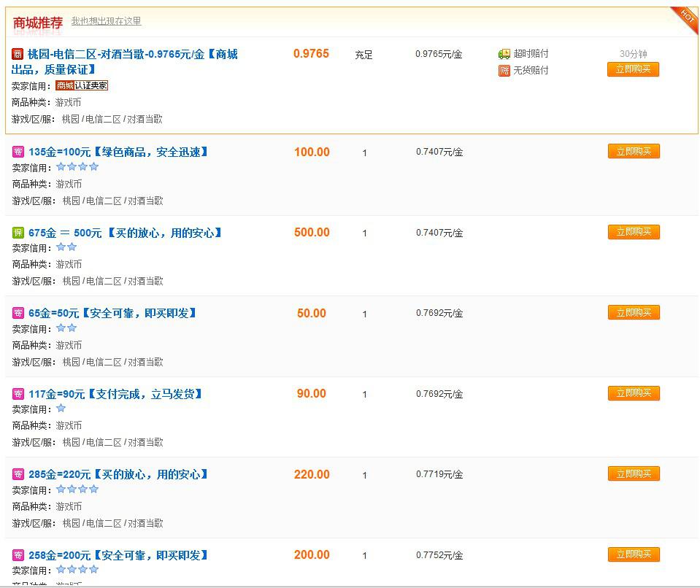Click 立即购买 for the 258金=200元 listing
700x588 pixels.
point(634,554)
